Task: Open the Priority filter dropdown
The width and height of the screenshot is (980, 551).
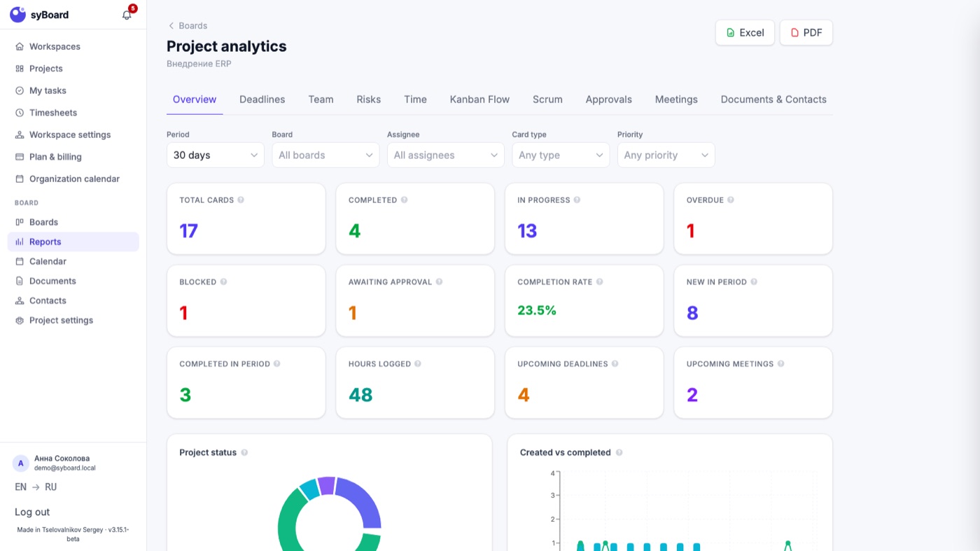Action: 666,155
